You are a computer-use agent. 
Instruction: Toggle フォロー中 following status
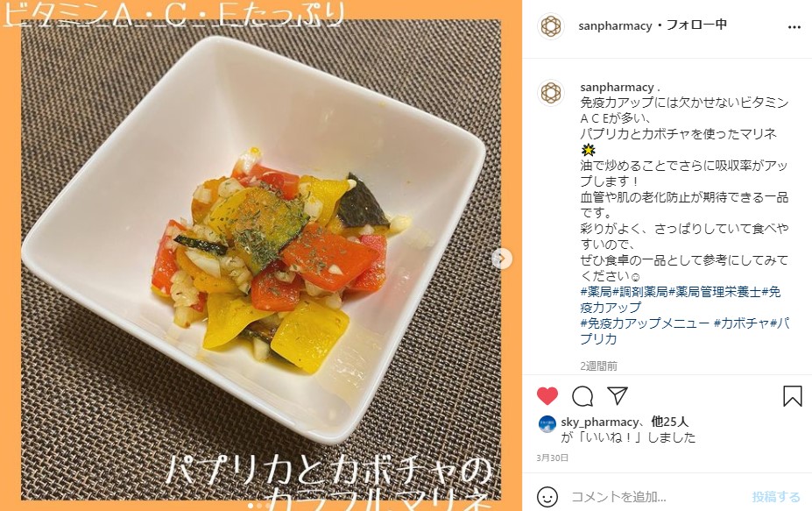coord(696,25)
